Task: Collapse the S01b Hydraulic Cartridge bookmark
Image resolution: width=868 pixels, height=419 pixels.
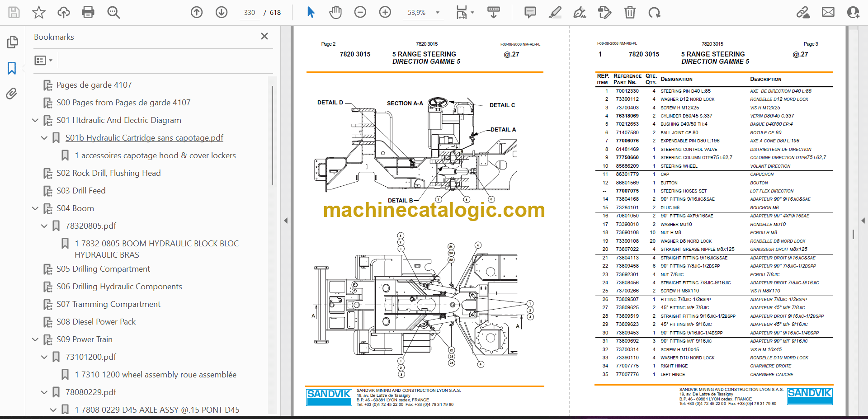Action: coord(44,138)
